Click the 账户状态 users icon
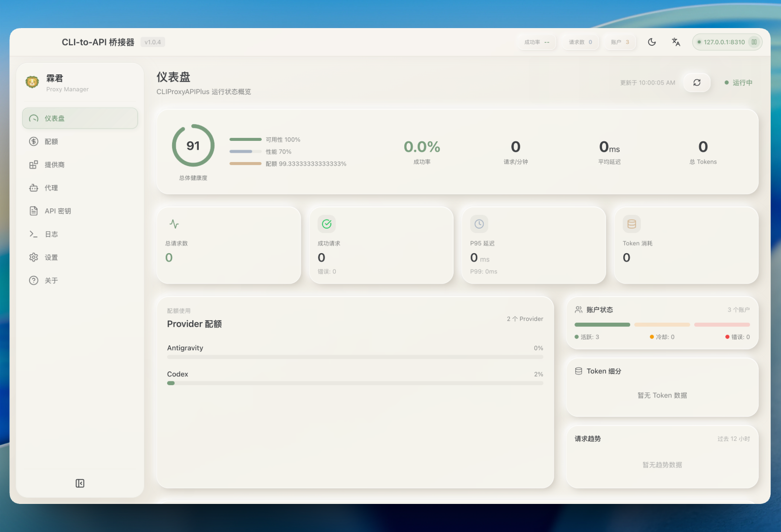 tap(579, 310)
